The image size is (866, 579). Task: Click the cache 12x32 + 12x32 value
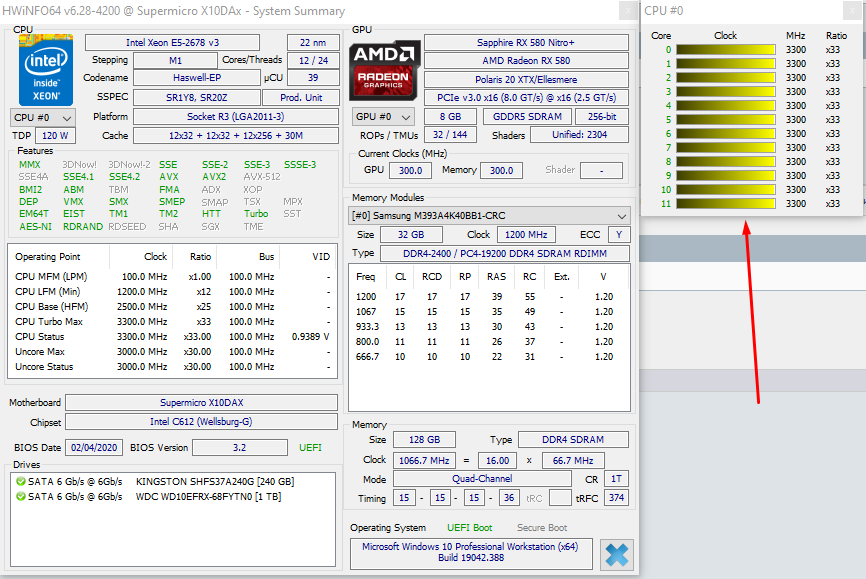pyautogui.click(x=236, y=135)
